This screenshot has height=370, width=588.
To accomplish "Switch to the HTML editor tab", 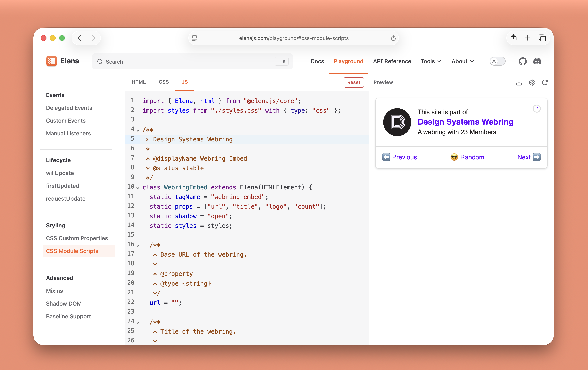I will 138,82.
